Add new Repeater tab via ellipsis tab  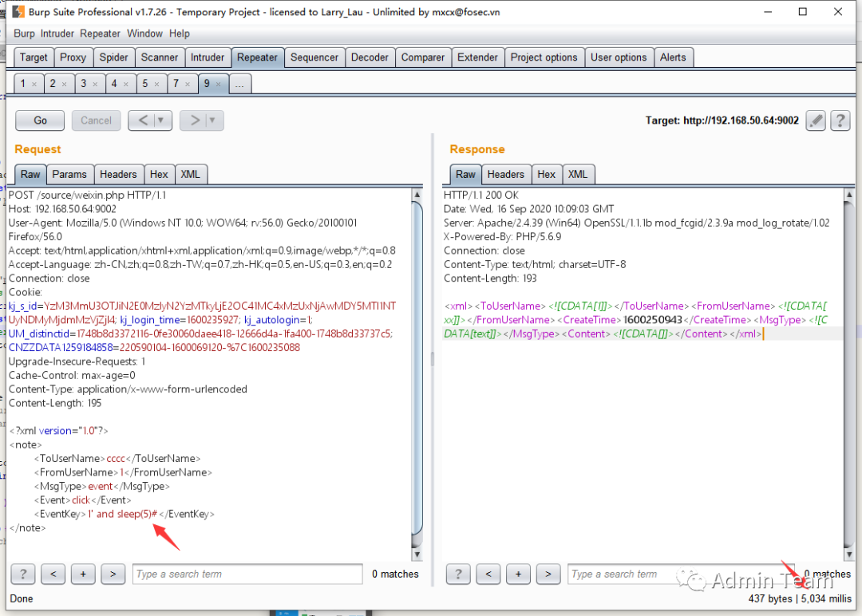[x=239, y=84]
